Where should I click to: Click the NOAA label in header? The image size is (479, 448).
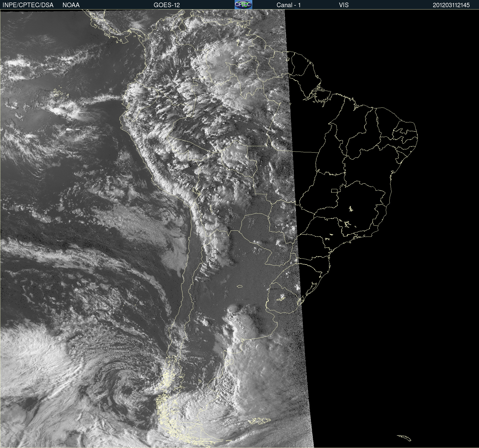[71, 5]
